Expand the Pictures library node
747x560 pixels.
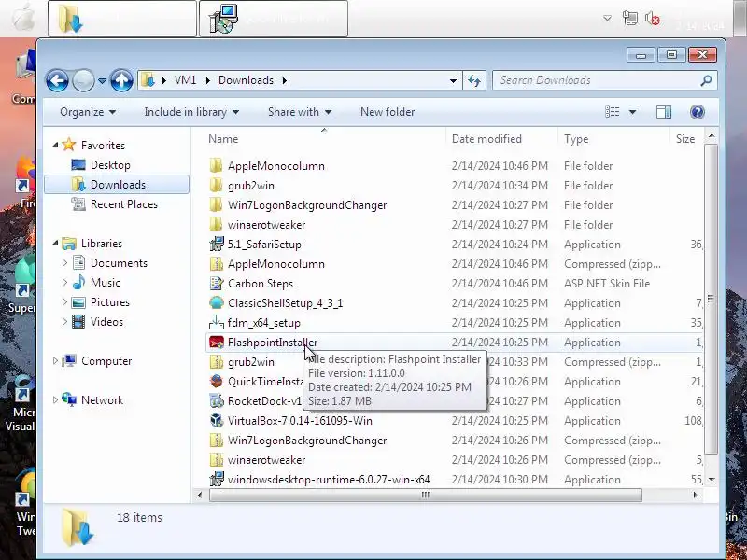[x=64, y=301]
